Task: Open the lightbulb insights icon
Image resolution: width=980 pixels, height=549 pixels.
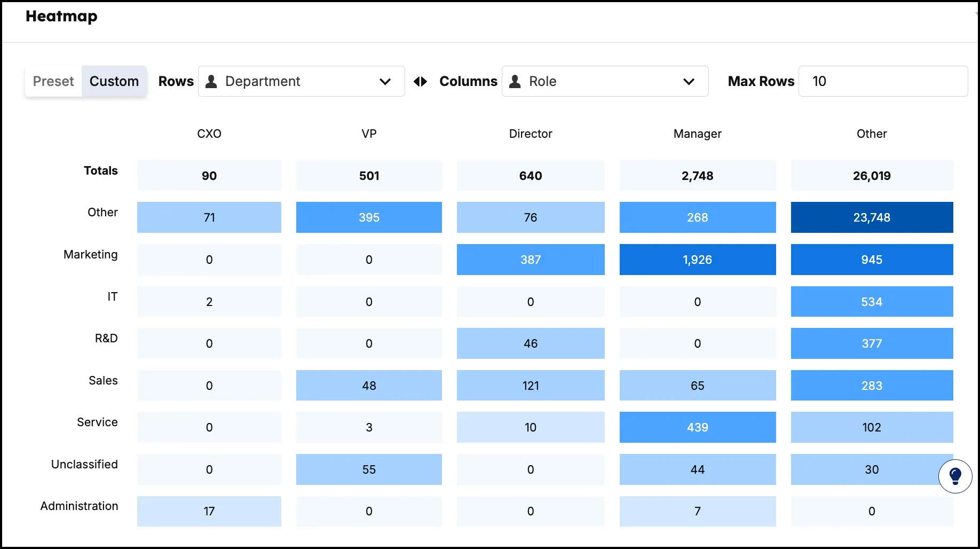Action: [x=955, y=476]
